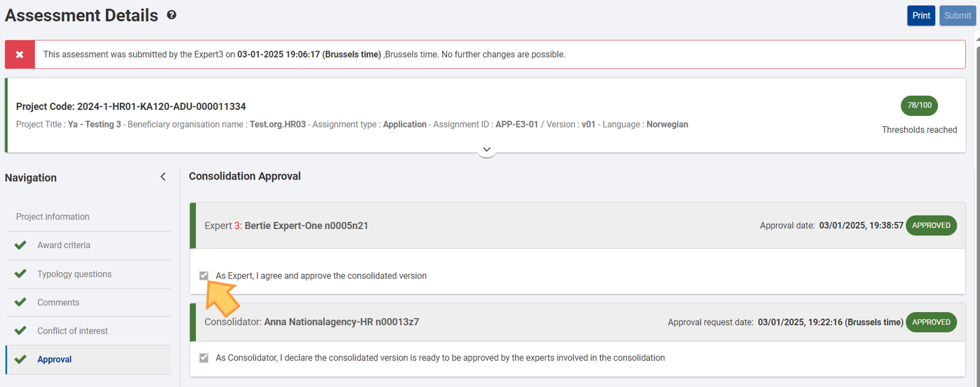Collapse the Navigation panel arrow
Screen dimensions: 980x387
(163, 177)
